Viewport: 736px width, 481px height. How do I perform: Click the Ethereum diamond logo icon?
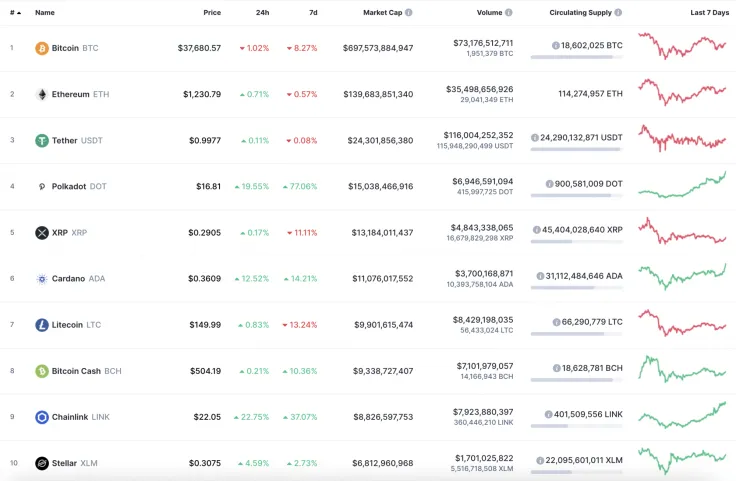[42, 94]
